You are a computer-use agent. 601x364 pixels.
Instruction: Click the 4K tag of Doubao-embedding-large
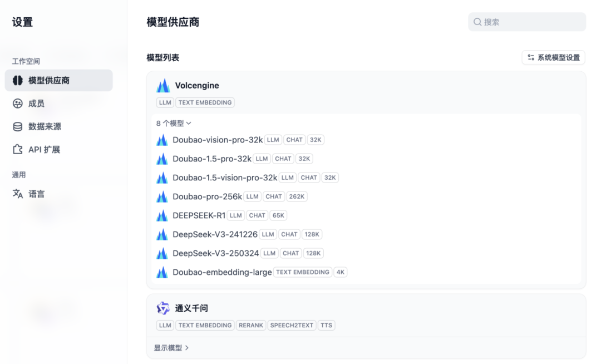click(341, 272)
